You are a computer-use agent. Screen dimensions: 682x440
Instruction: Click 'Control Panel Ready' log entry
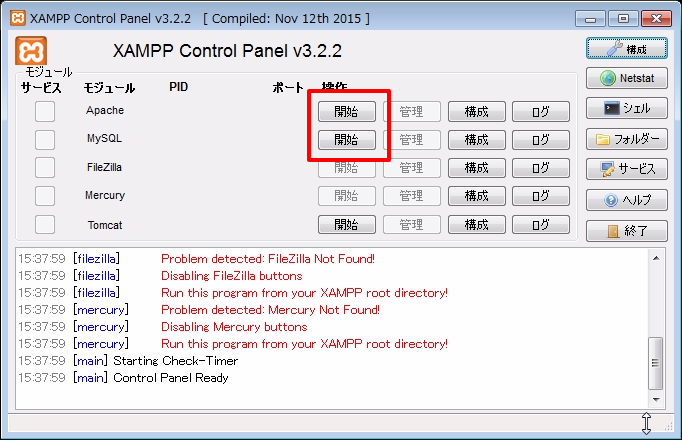pyautogui.click(x=170, y=378)
